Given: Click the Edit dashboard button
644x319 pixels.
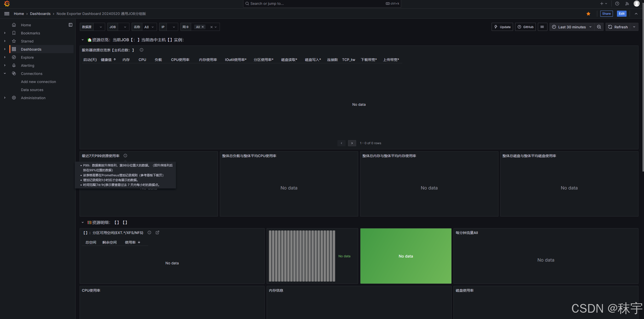Looking at the screenshot, I should click(x=622, y=14).
